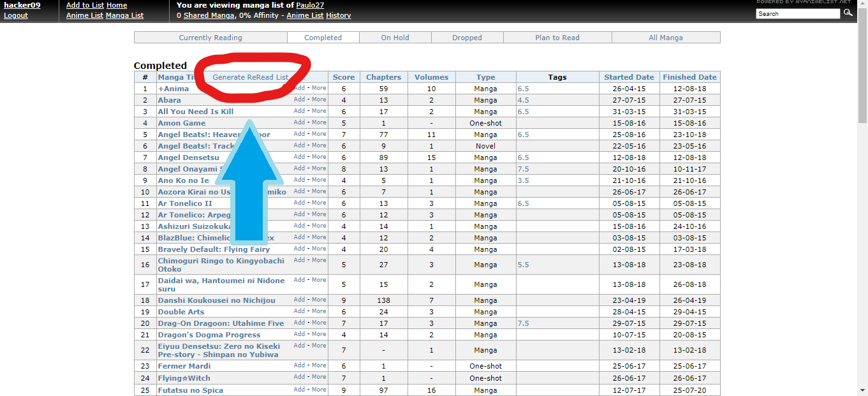The width and height of the screenshot is (868, 396).
Task: Click Add for Abara row
Action: click(x=299, y=99)
